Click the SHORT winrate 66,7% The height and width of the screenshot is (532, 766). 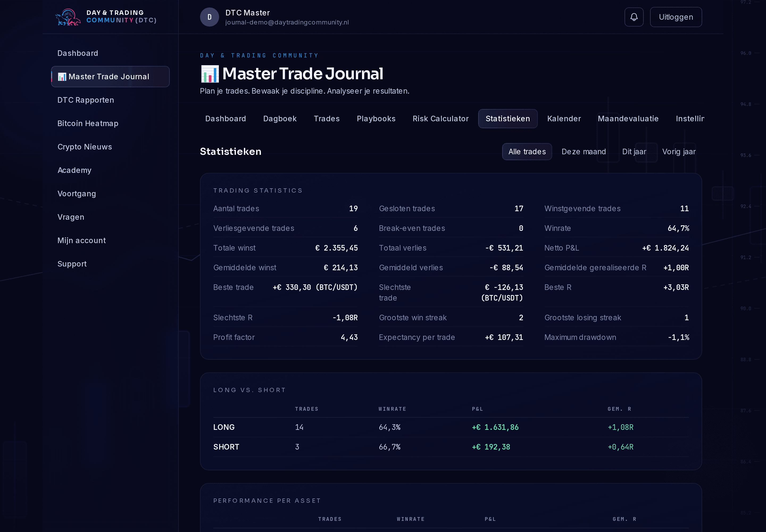tap(389, 447)
